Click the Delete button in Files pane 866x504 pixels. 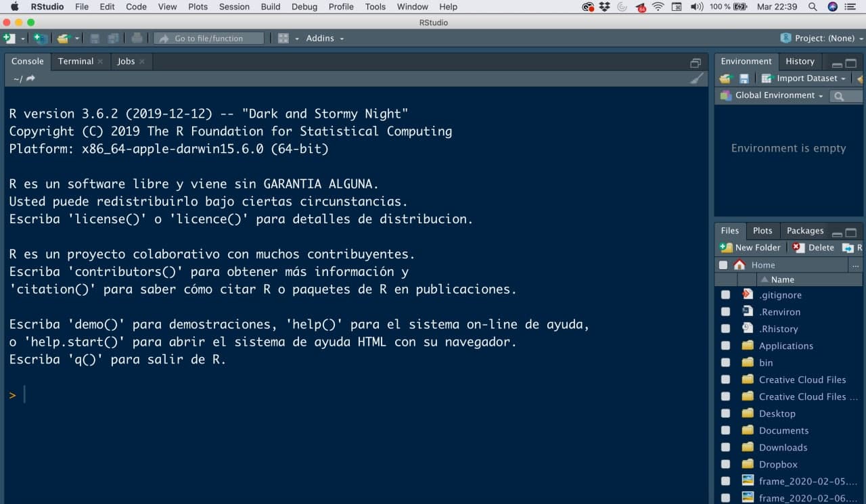point(814,248)
